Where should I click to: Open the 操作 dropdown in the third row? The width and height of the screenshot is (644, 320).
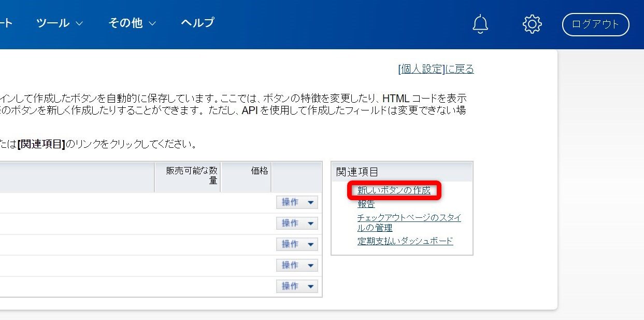[297, 244]
